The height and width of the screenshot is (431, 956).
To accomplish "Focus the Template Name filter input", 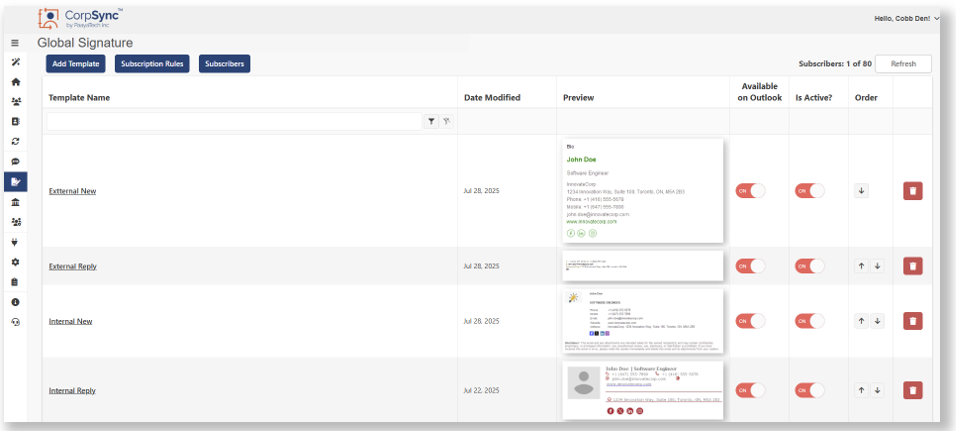I will coord(235,121).
